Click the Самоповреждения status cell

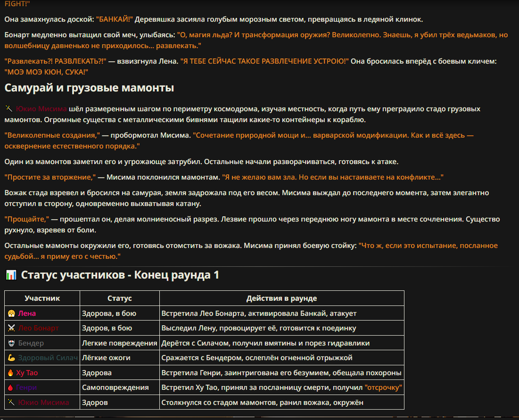(x=119, y=387)
